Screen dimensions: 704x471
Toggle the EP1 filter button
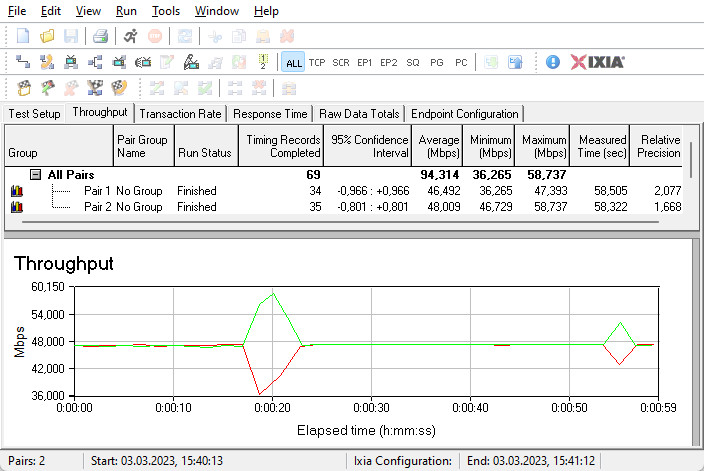365,62
